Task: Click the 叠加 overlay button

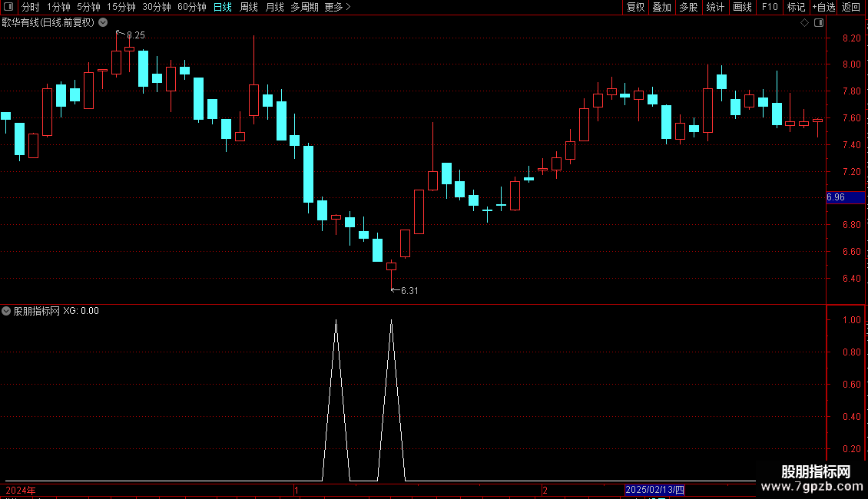Action: click(661, 7)
